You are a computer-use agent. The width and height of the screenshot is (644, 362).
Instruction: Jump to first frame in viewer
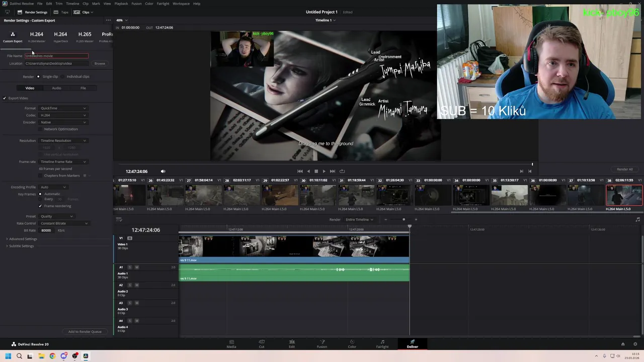click(x=300, y=171)
